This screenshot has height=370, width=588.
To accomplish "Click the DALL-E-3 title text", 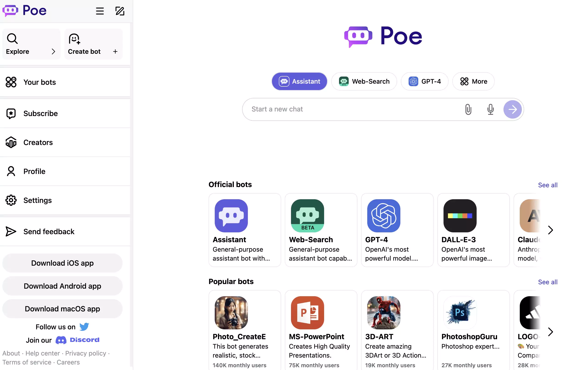I will click(x=459, y=240).
